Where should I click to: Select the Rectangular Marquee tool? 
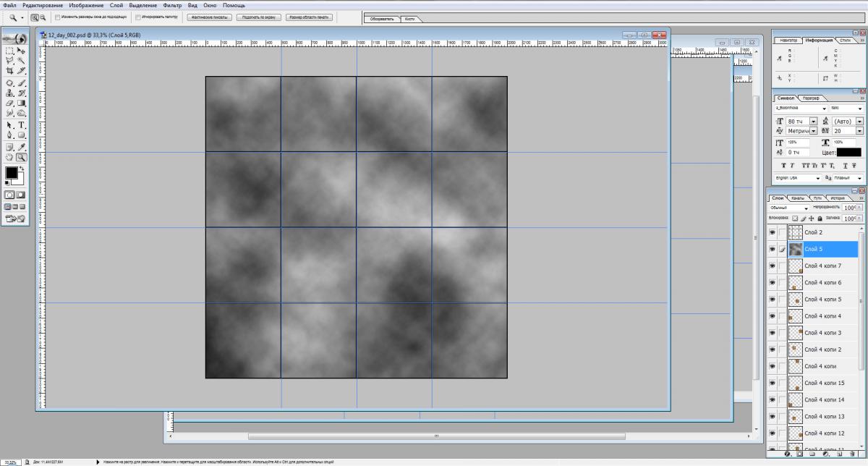click(x=9, y=51)
